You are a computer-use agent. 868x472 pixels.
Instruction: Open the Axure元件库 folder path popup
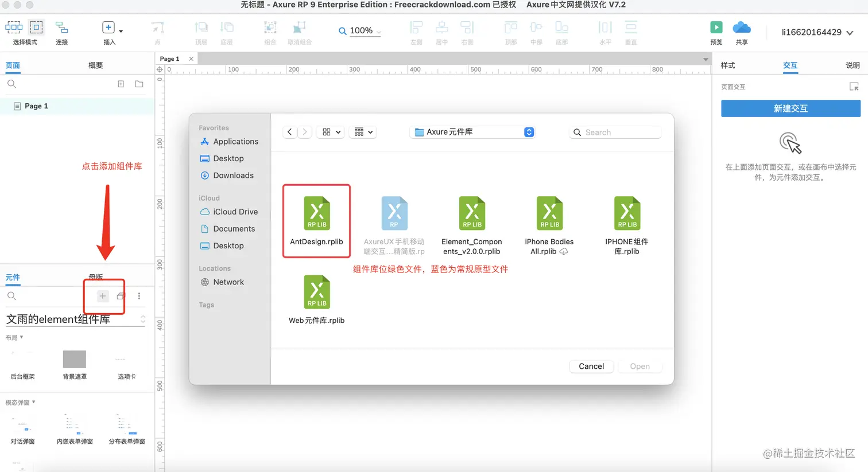point(472,132)
